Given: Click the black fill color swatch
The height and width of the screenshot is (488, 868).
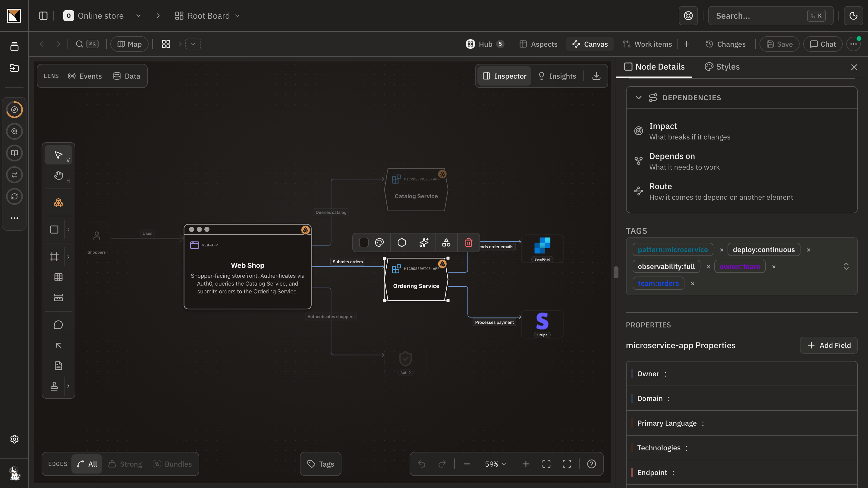Looking at the screenshot, I should [x=363, y=242].
